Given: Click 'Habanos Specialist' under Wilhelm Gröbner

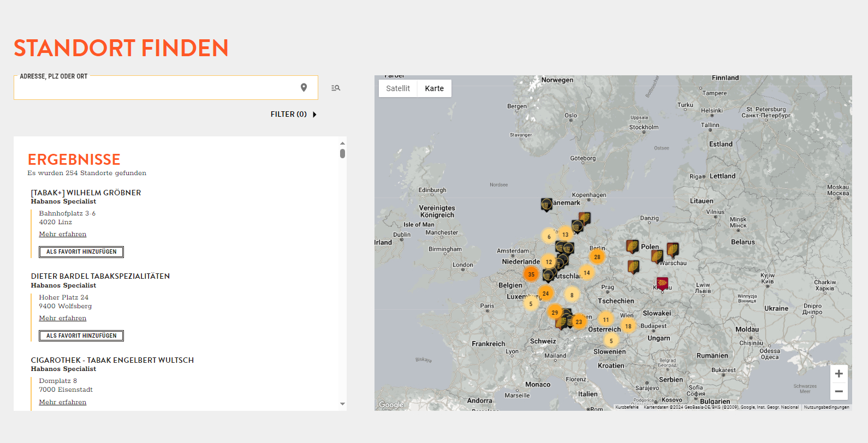Looking at the screenshot, I should (63, 201).
